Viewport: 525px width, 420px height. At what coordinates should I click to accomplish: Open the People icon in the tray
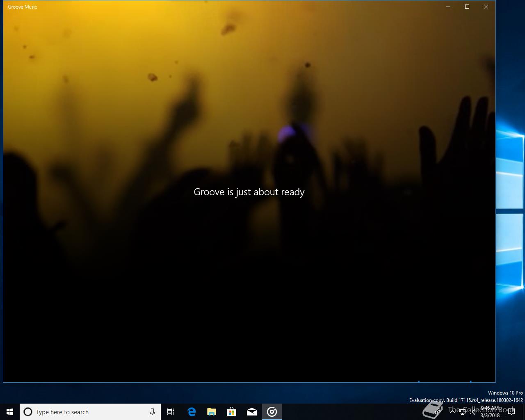438,412
